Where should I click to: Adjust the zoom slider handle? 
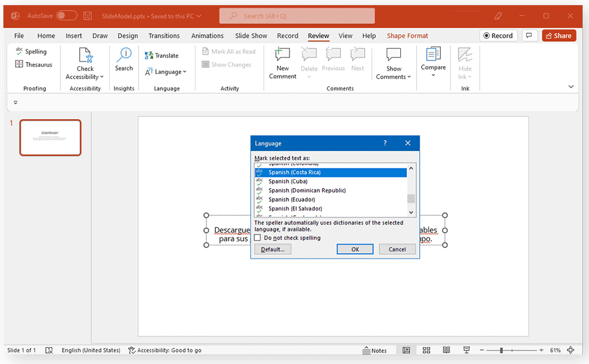[501, 350]
